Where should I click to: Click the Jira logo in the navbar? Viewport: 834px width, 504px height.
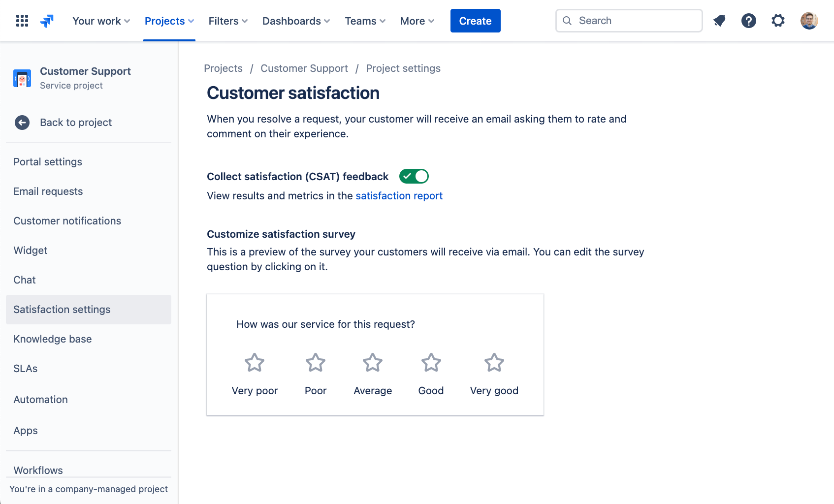point(47,20)
